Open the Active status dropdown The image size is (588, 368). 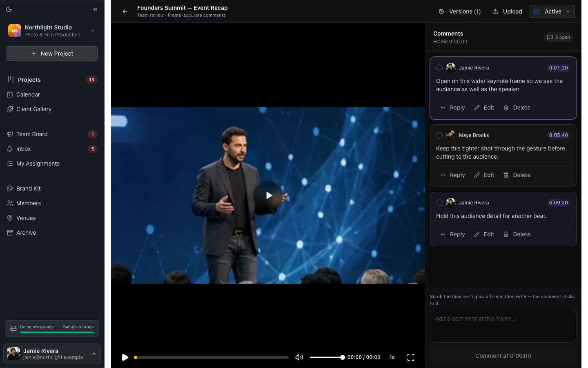(x=552, y=11)
